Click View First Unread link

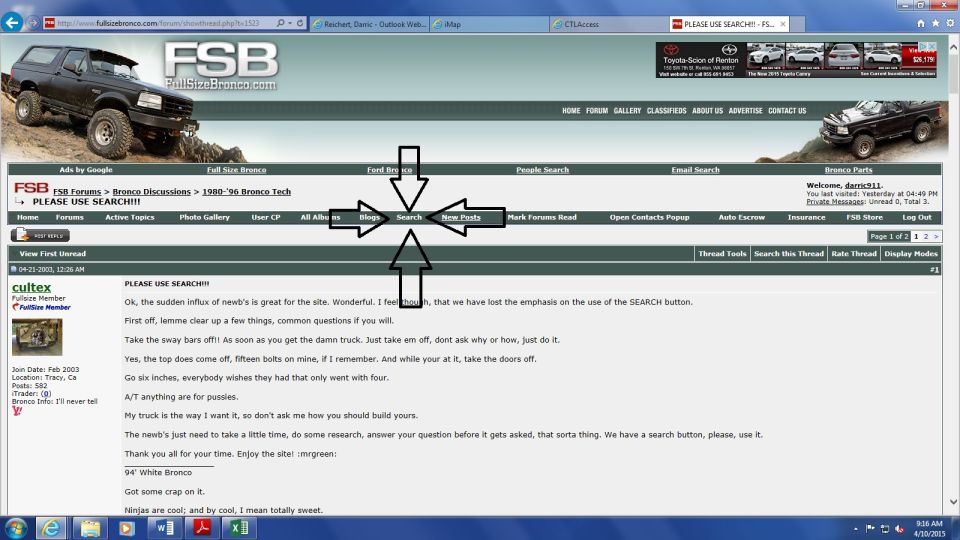pos(53,253)
